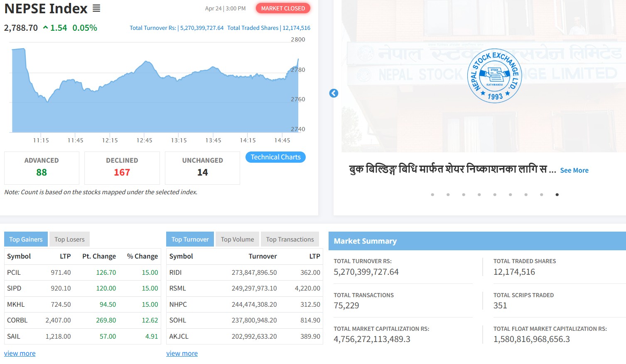Screen dimensions: 626x364
Task: Click the PCIL symbol in Top Gainers
Action: (14, 273)
